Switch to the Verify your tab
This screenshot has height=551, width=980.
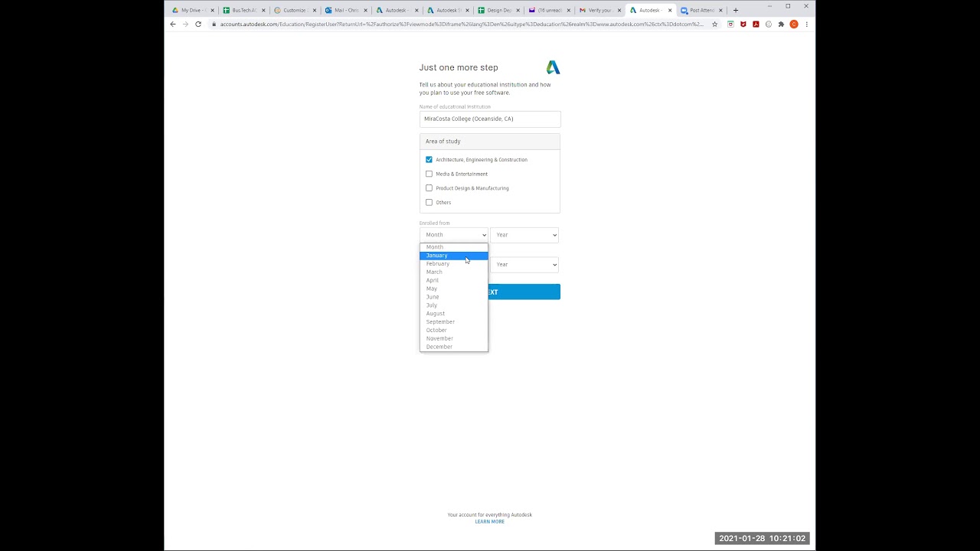(600, 11)
